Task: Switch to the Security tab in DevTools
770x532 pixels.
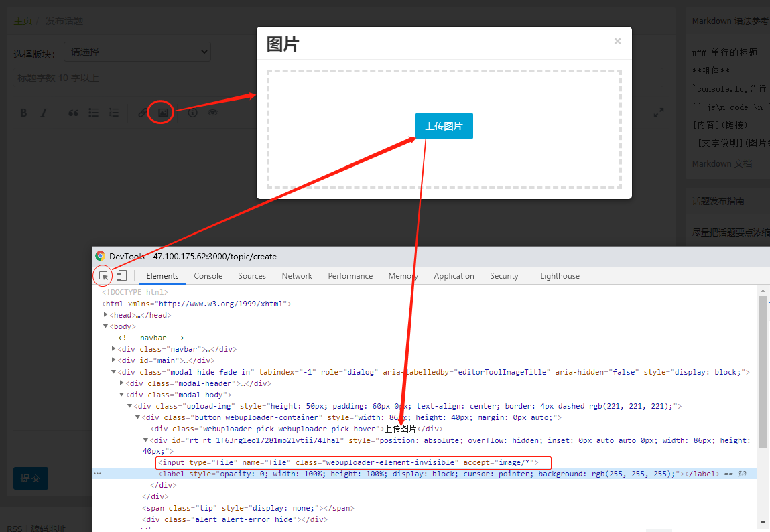Action: [504, 276]
